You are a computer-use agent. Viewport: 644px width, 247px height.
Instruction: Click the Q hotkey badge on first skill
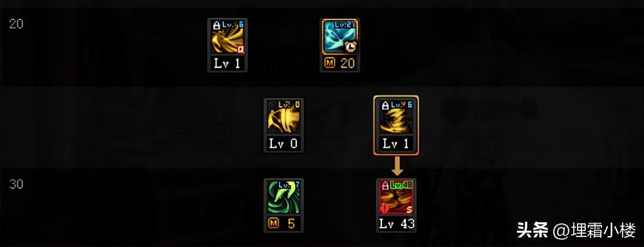pyautogui.click(x=240, y=48)
